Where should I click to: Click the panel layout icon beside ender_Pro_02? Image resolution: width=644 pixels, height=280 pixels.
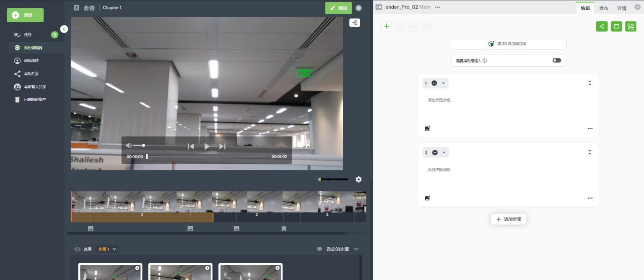pos(379,7)
